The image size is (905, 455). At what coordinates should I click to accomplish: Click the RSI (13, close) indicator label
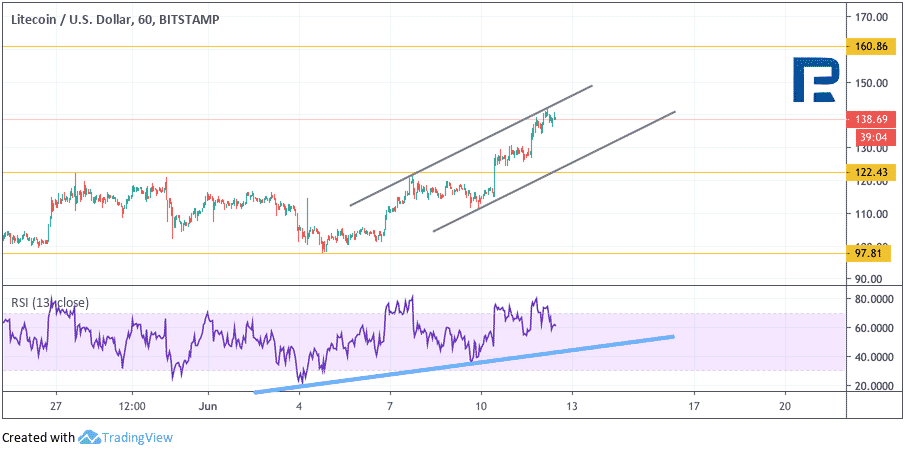pyautogui.click(x=50, y=302)
